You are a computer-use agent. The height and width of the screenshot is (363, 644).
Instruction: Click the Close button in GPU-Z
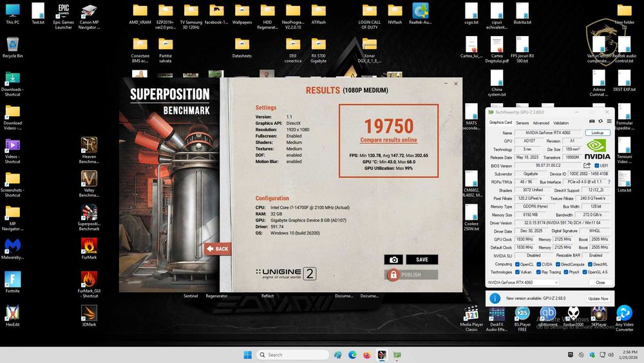coord(600,282)
